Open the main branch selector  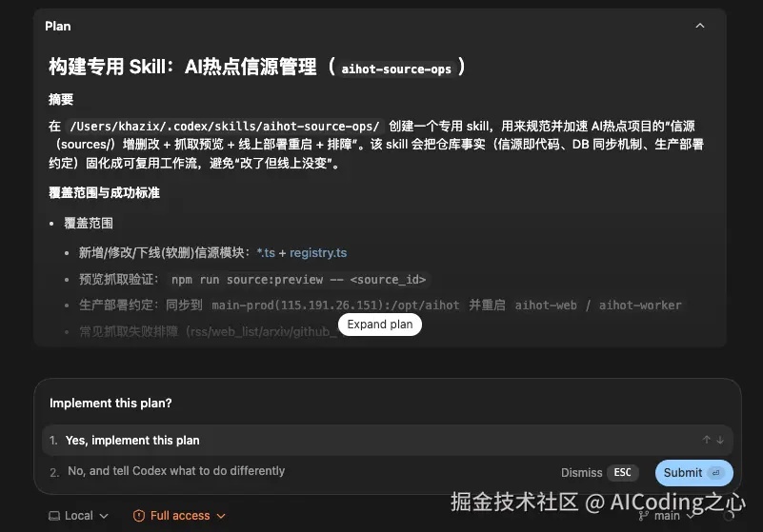[x=666, y=516]
